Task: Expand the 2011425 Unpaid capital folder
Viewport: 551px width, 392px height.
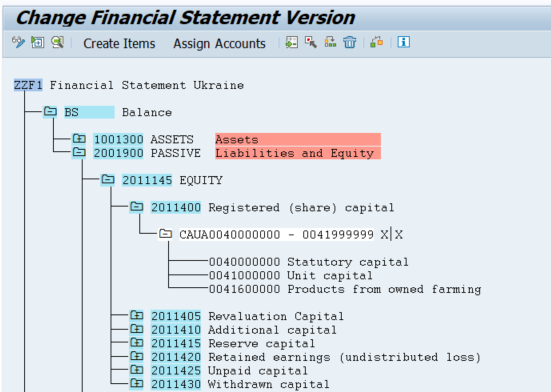Action: [137, 370]
